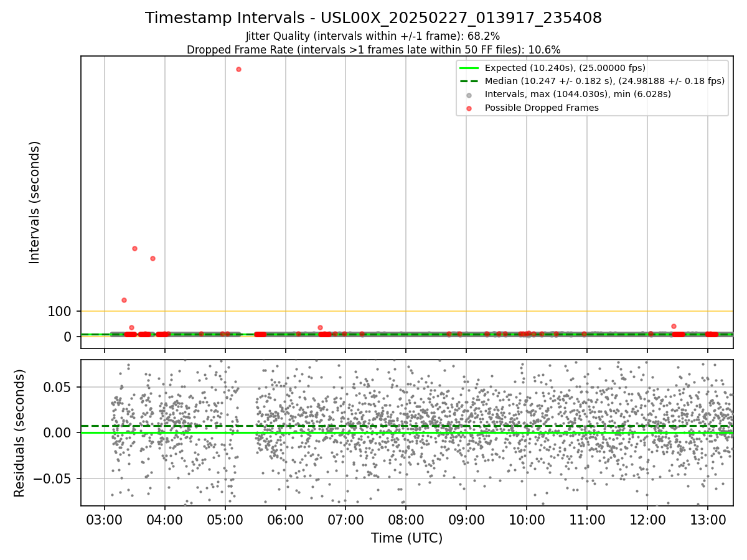The height and width of the screenshot is (560, 747).
Task: Click the red point near 06:35 above baseline
Action: [x=320, y=327]
